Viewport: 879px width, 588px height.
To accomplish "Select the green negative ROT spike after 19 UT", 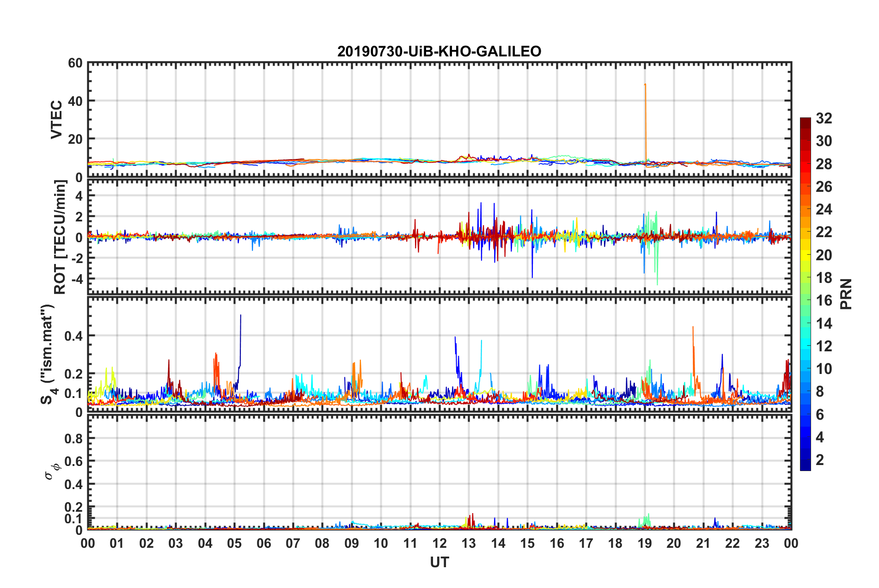I will coord(657,282).
